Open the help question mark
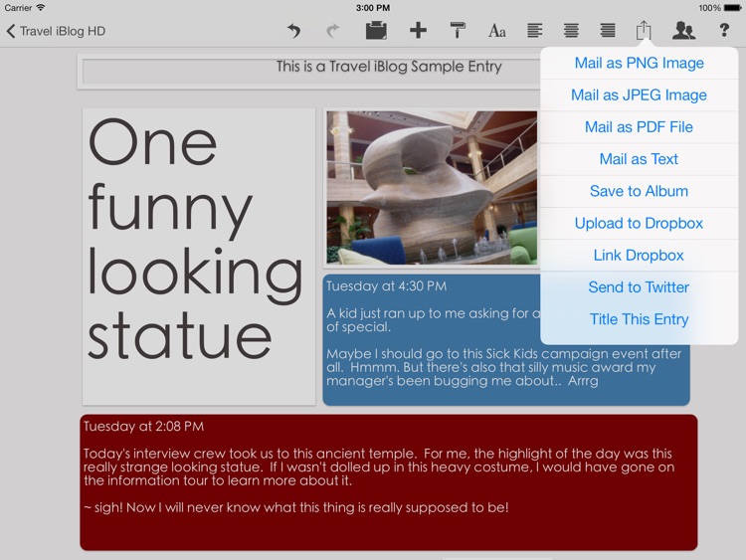The width and height of the screenshot is (746, 560). (x=724, y=31)
